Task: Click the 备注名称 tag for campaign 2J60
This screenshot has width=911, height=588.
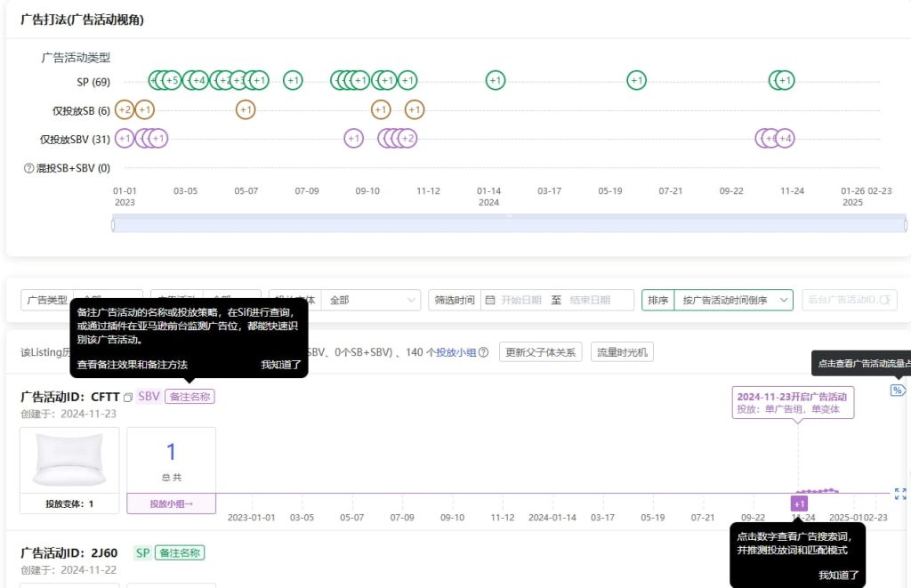Action: (180, 553)
